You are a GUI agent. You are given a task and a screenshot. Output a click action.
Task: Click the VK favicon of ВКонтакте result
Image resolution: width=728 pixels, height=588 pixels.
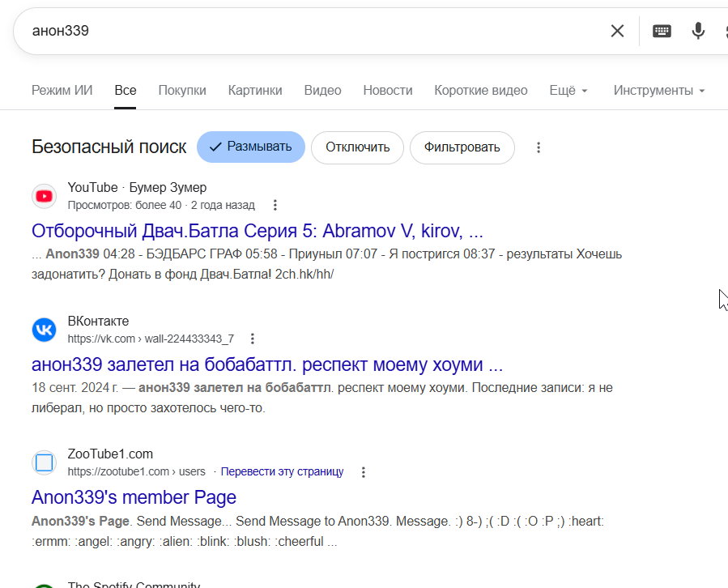click(x=44, y=330)
